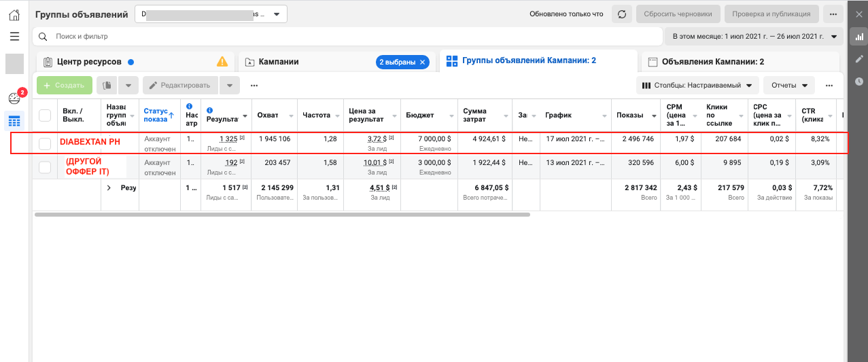
Task: Check the DIABEXTAN PH row checkbox
Action: coord(45,143)
